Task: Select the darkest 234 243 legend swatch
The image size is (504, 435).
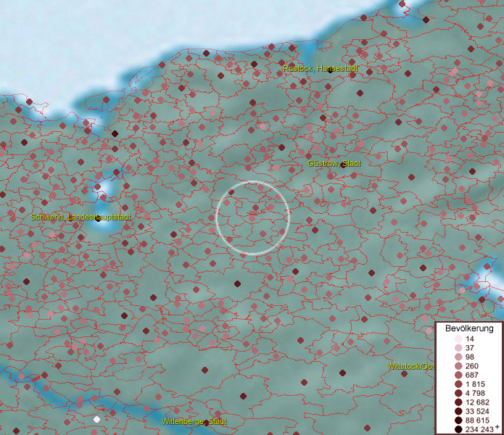Action: [458, 429]
